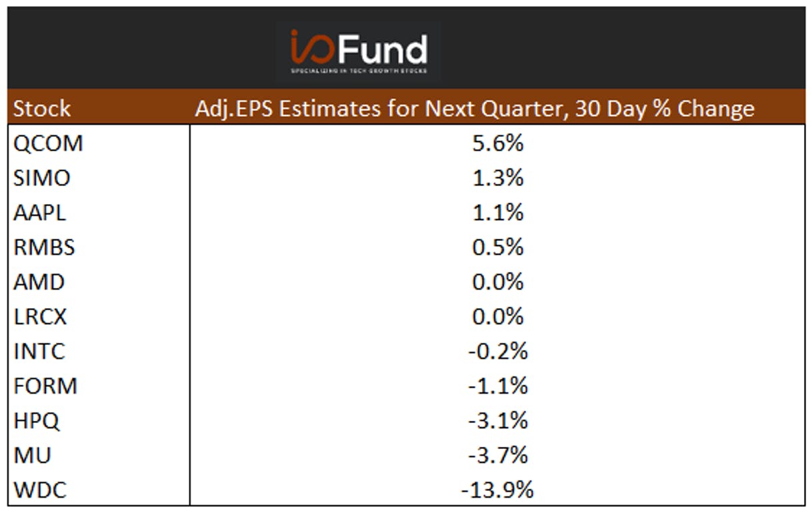Viewport: 812px width, 515px height.
Task: Click the 1.3% value for SIMO
Action: (497, 177)
